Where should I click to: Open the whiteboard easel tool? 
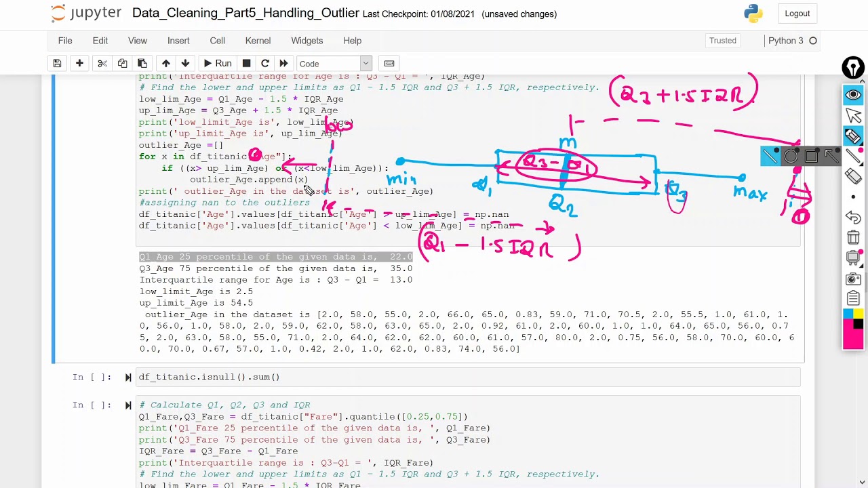click(853, 258)
